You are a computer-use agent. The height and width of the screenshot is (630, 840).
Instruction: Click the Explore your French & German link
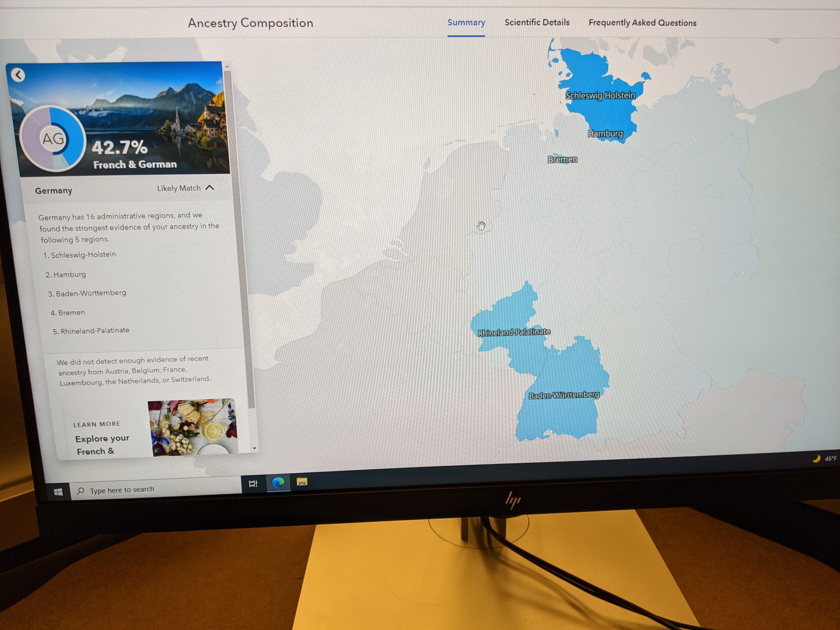pos(102,444)
